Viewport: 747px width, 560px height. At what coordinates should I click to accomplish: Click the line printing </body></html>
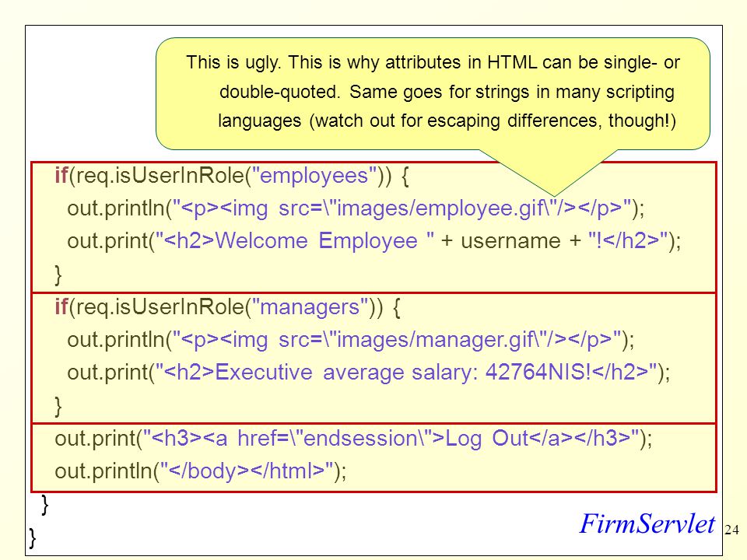(x=201, y=471)
